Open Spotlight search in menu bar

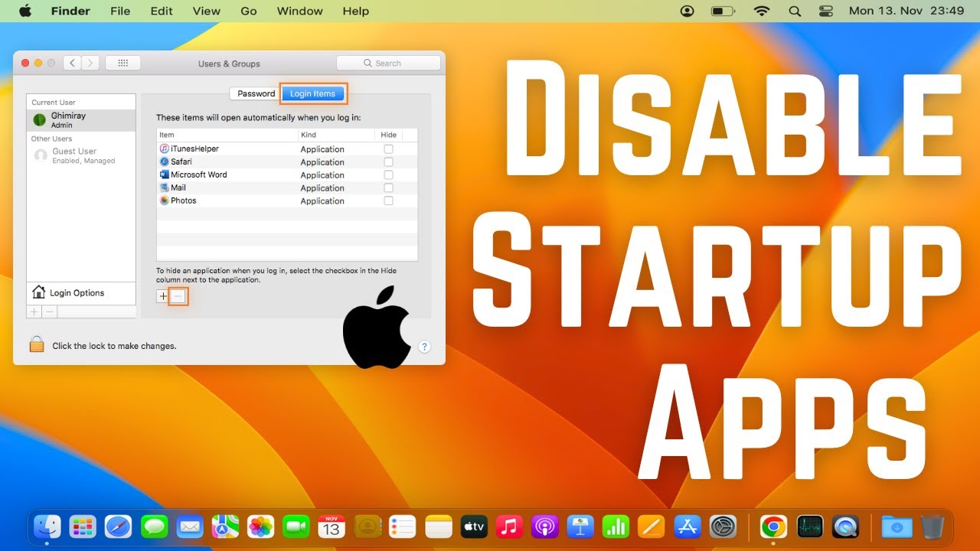pyautogui.click(x=795, y=11)
